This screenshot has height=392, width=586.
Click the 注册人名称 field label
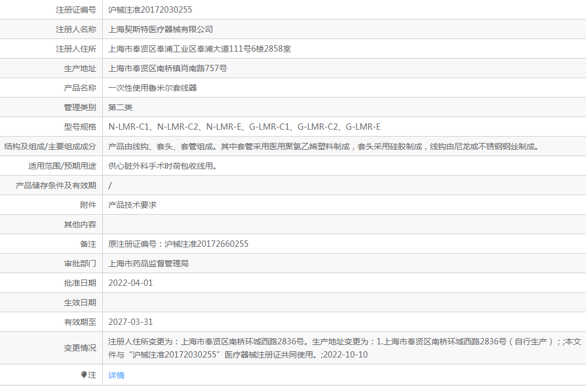(76, 29)
